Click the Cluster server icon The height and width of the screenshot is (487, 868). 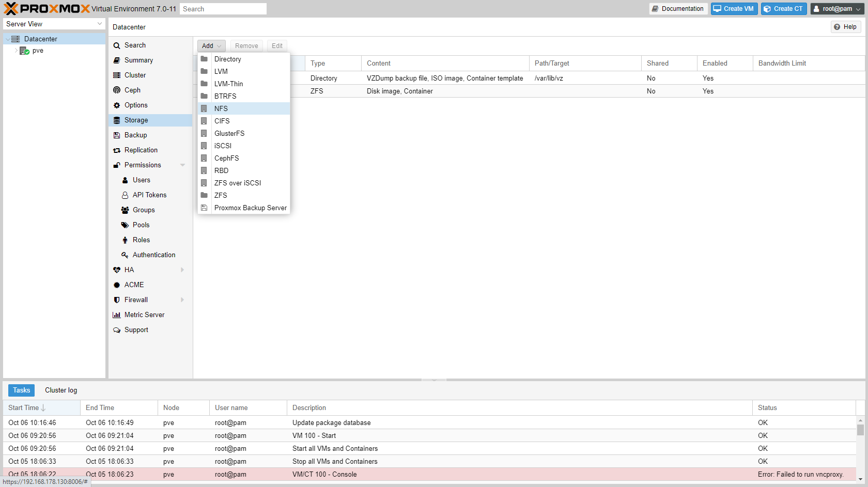(117, 75)
